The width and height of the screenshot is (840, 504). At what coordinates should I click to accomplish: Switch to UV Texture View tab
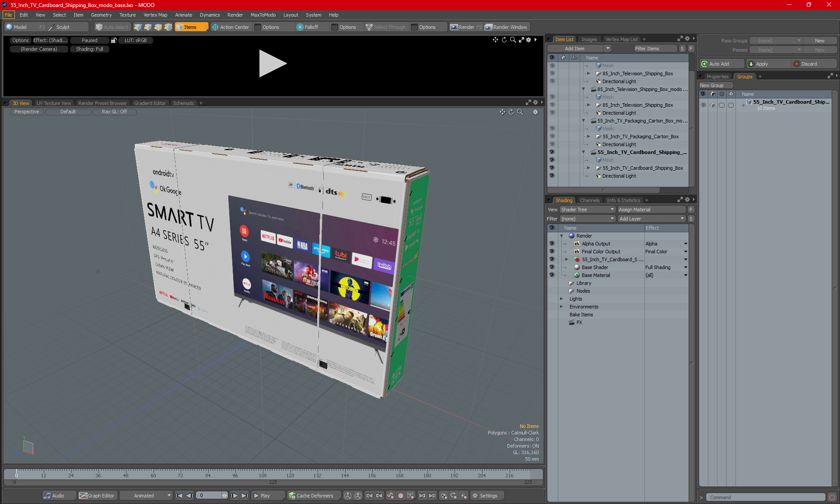click(54, 103)
